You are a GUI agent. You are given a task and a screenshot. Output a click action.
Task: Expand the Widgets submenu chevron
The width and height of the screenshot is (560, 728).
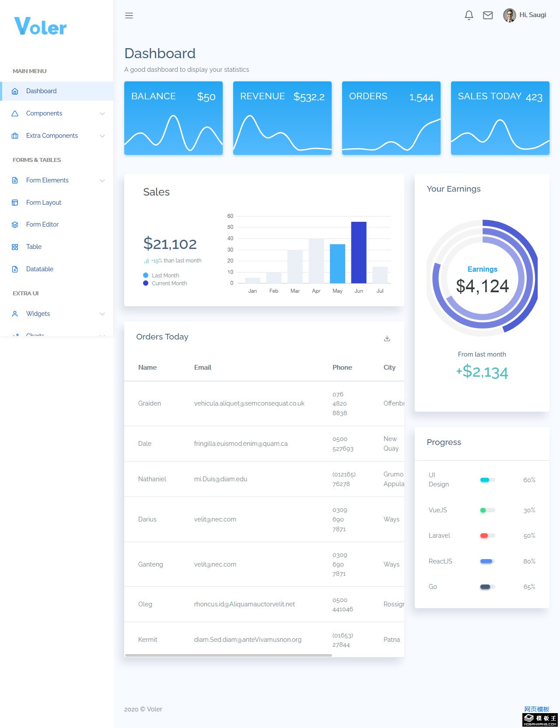[x=102, y=314]
